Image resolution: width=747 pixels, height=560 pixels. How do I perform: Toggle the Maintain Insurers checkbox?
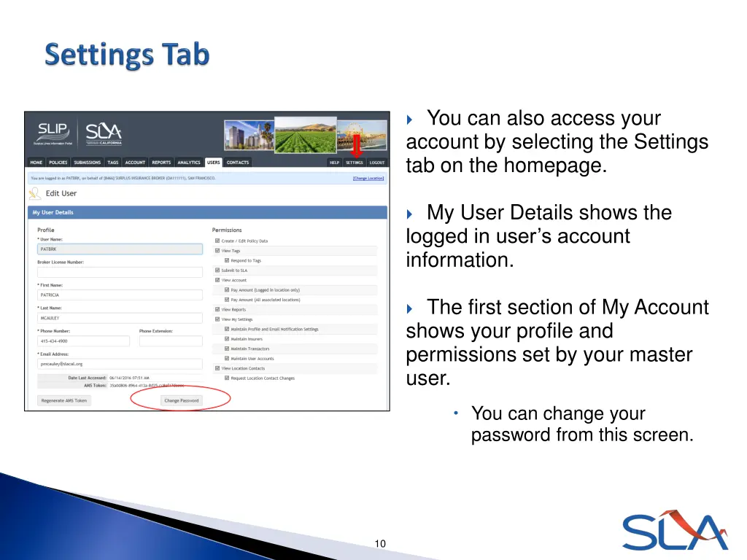[227, 338]
